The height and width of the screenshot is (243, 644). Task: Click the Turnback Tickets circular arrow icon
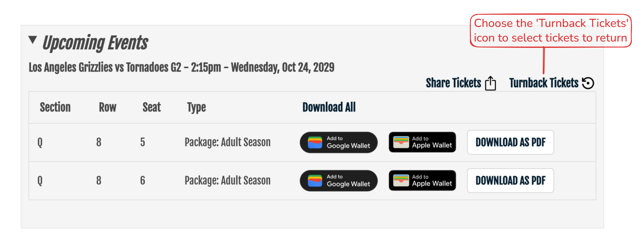point(588,83)
